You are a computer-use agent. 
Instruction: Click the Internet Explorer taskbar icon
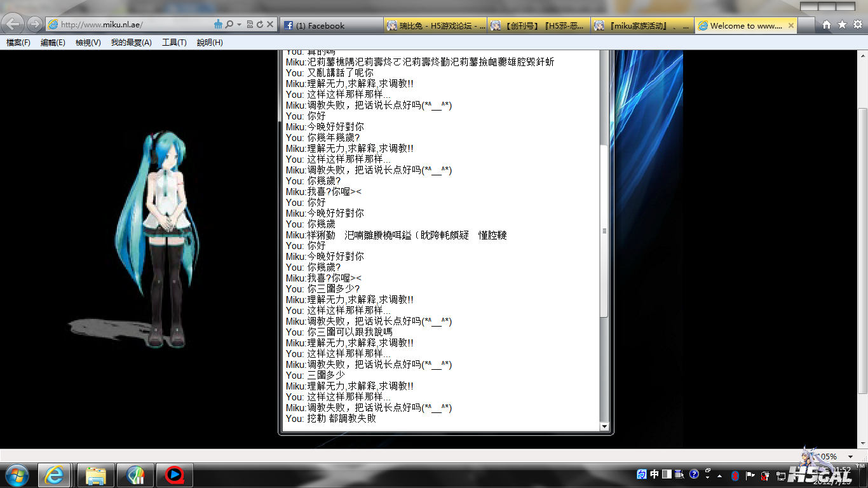(x=54, y=475)
